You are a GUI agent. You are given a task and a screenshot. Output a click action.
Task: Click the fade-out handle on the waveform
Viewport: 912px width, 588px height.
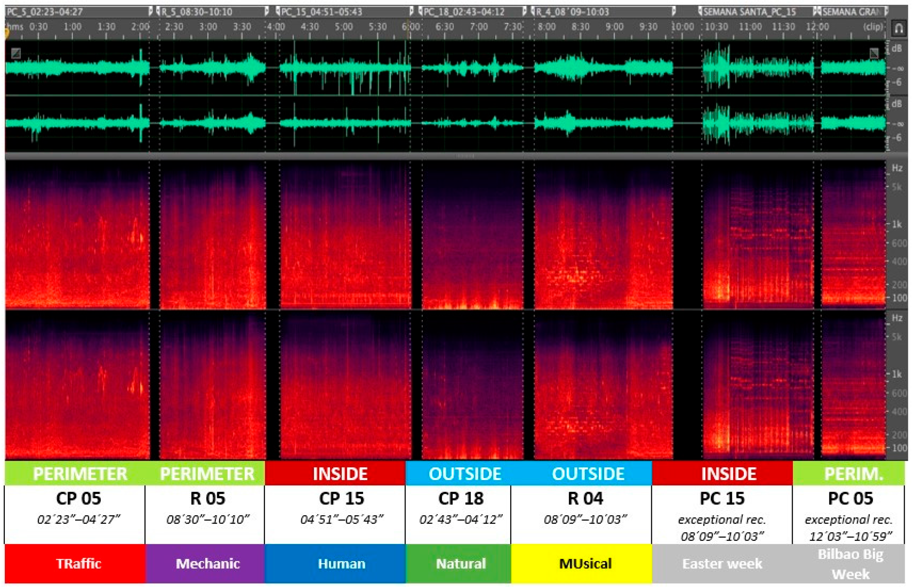tap(874, 53)
